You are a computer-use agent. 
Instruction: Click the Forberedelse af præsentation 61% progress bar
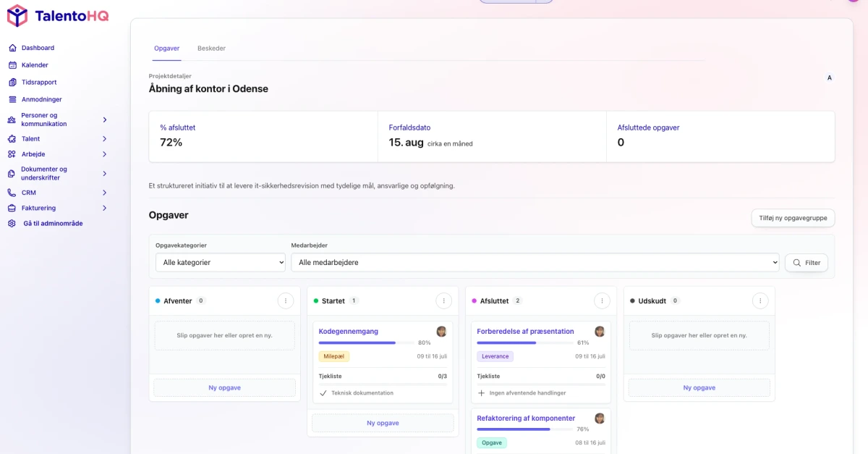(x=524, y=342)
